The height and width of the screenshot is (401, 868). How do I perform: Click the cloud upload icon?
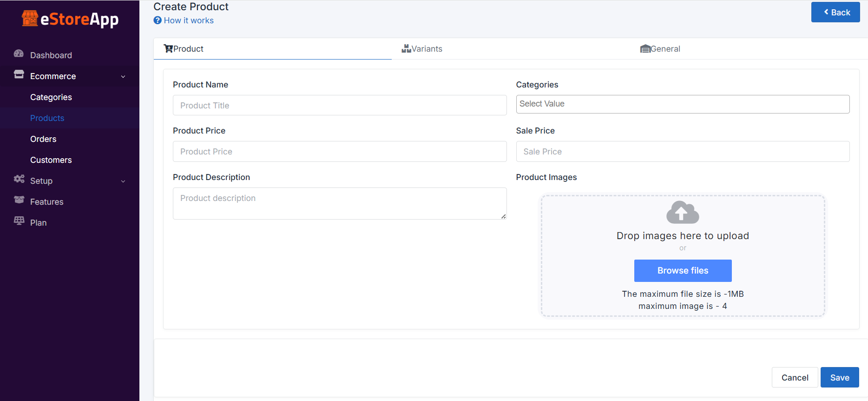(683, 212)
